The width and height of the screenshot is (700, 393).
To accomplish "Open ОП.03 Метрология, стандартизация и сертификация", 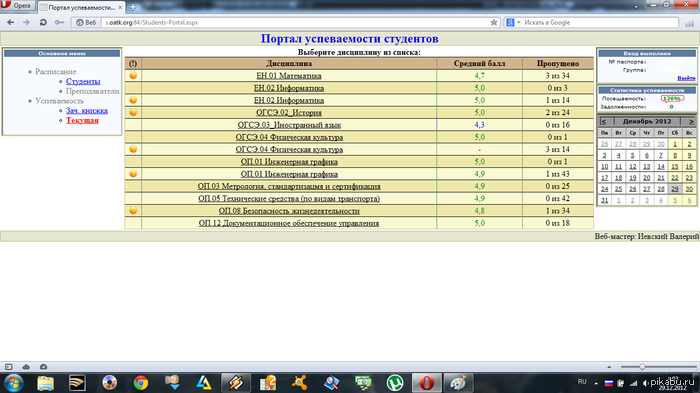I will pos(289,186).
